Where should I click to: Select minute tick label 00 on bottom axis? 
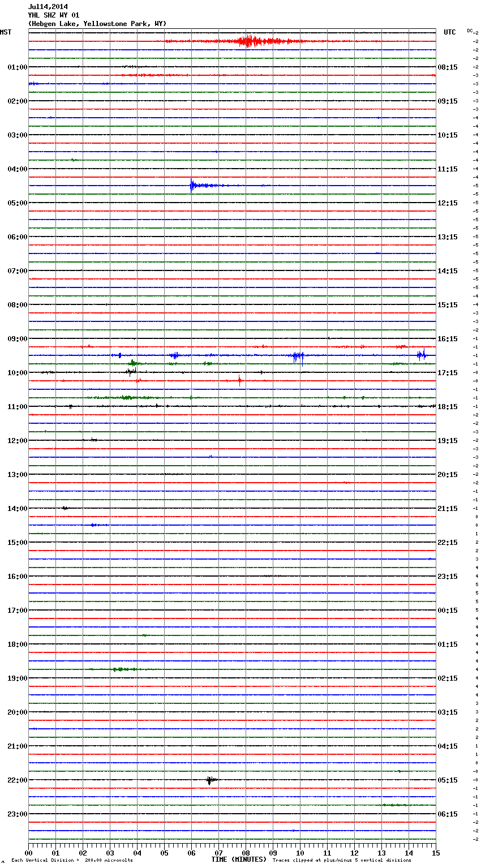point(28,853)
